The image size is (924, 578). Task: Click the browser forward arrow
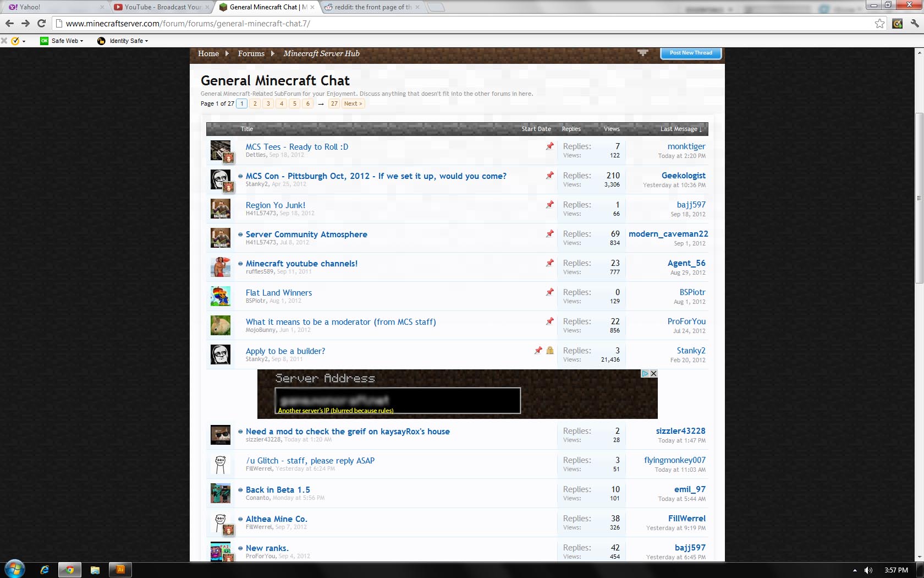(25, 23)
